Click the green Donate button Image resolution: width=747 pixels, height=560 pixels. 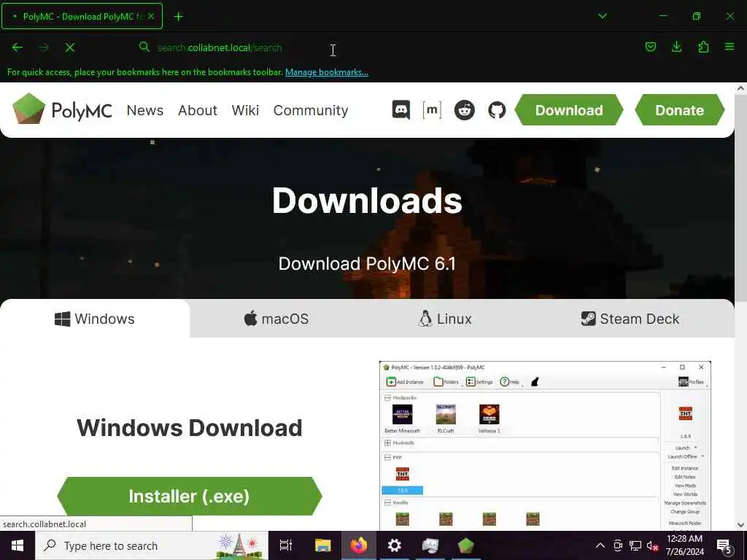pos(680,110)
